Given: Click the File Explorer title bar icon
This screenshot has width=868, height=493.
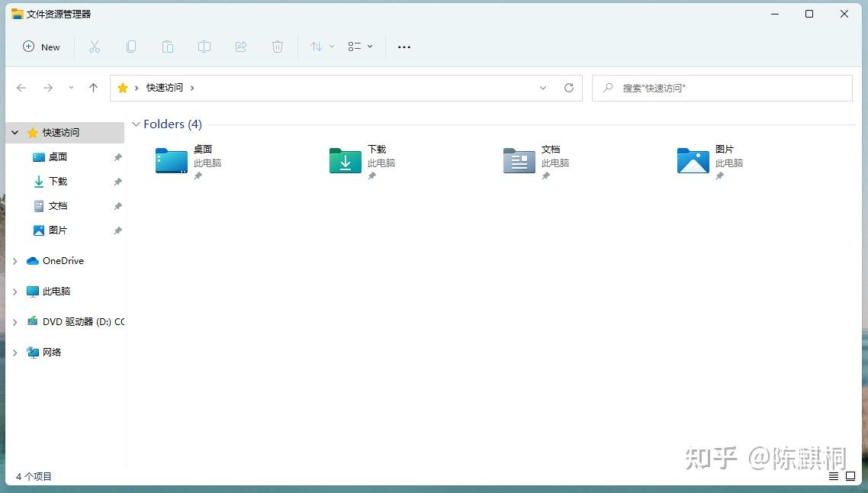Looking at the screenshot, I should (17, 14).
